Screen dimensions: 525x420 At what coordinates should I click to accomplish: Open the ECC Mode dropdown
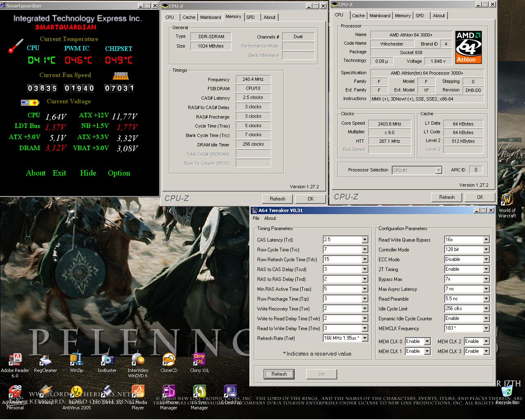[486, 259]
